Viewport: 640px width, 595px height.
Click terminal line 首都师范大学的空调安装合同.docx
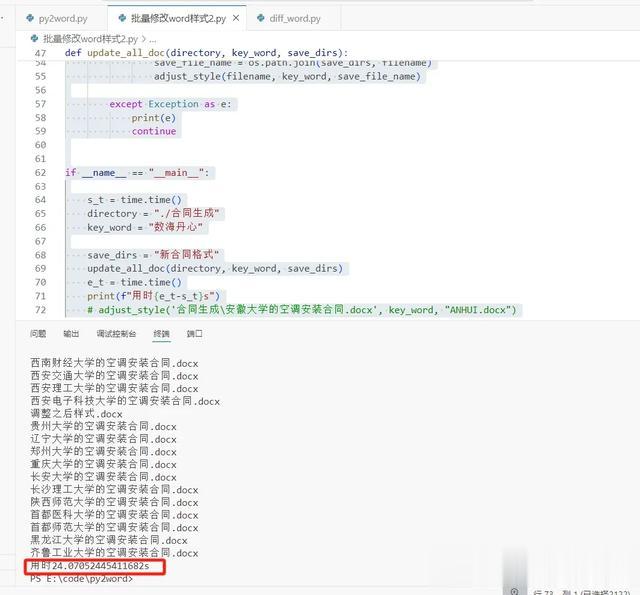pyautogui.click(x=114, y=527)
